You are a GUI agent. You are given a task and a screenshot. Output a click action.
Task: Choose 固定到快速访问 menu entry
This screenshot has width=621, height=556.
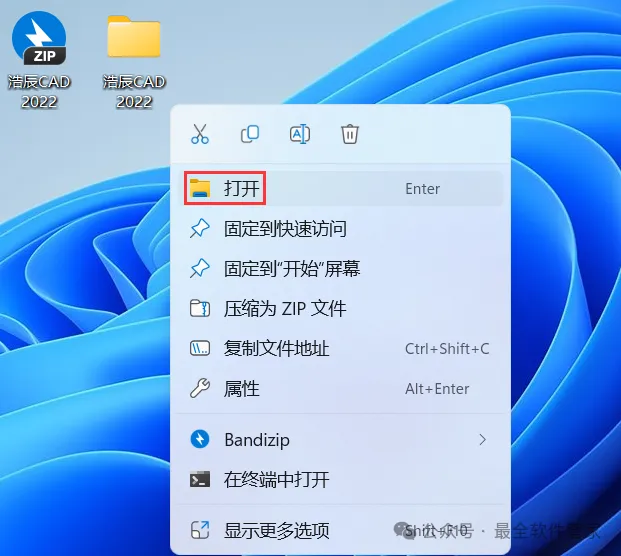pos(341,228)
